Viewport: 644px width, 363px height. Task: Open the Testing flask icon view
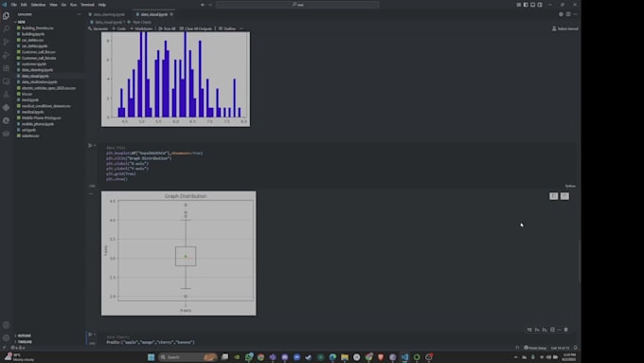click(7, 95)
